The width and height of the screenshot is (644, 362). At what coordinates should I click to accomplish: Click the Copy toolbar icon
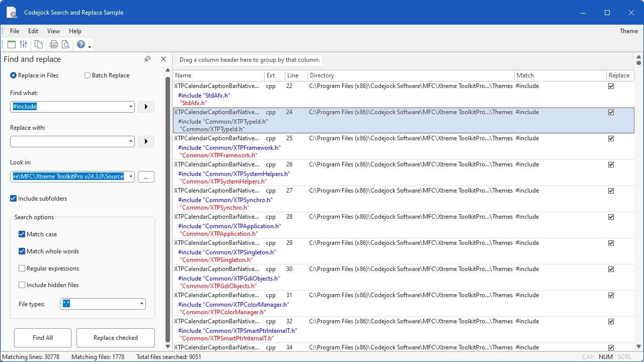click(39, 44)
